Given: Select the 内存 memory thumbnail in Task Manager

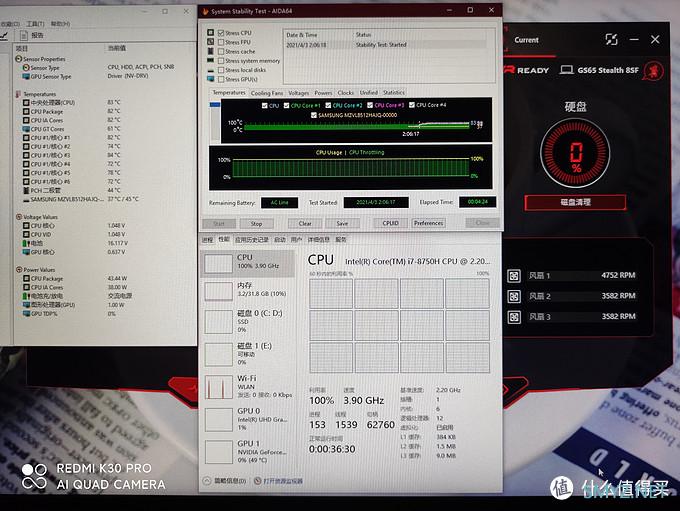Looking at the screenshot, I should 218,291.
